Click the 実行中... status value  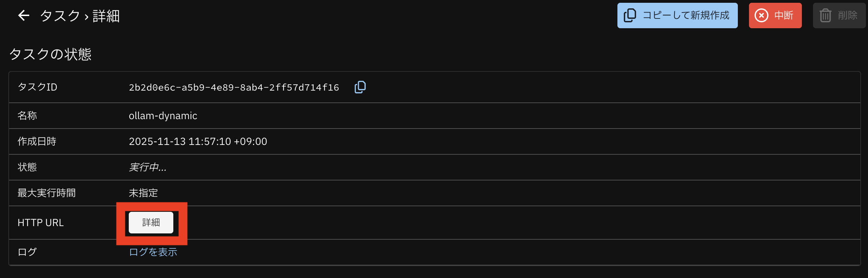point(148,167)
